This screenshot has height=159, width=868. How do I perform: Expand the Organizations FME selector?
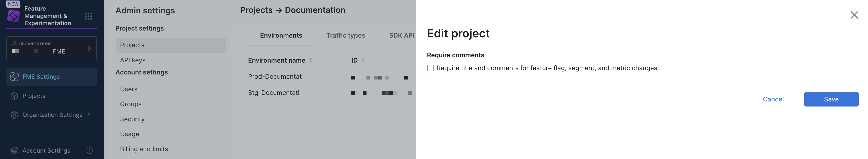[x=89, y=48]
